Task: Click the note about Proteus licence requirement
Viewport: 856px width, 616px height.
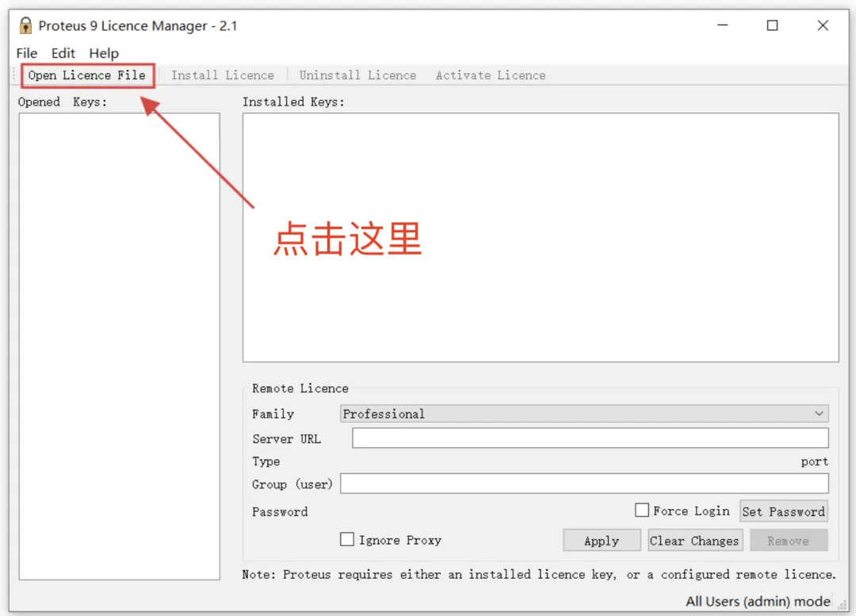Action: click(539, 575)
